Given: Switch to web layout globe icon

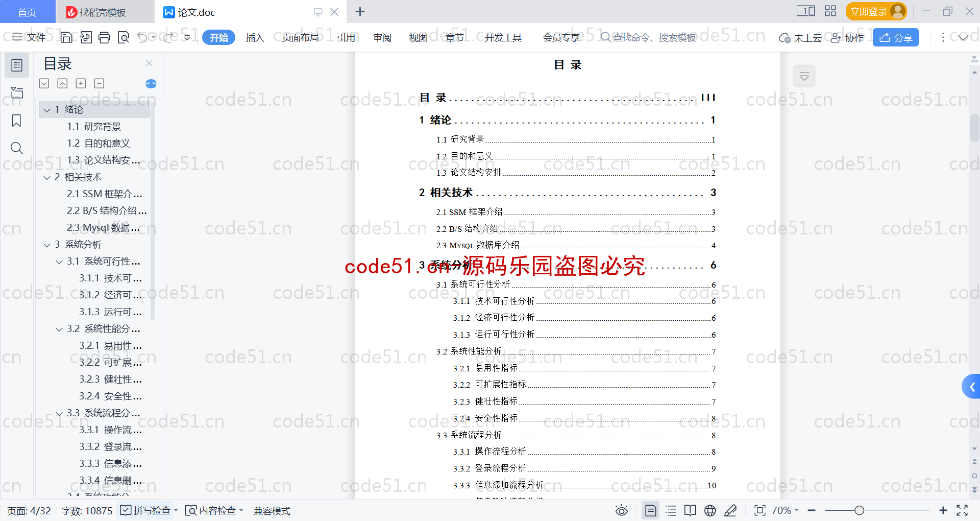Looking at the screenshot, I should (x=710, y=510).
